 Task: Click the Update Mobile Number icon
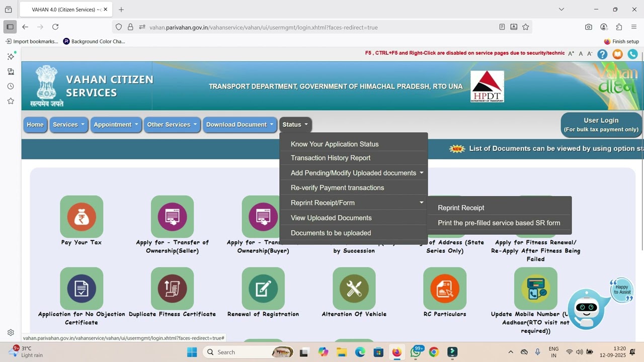(x=536, y=289)
